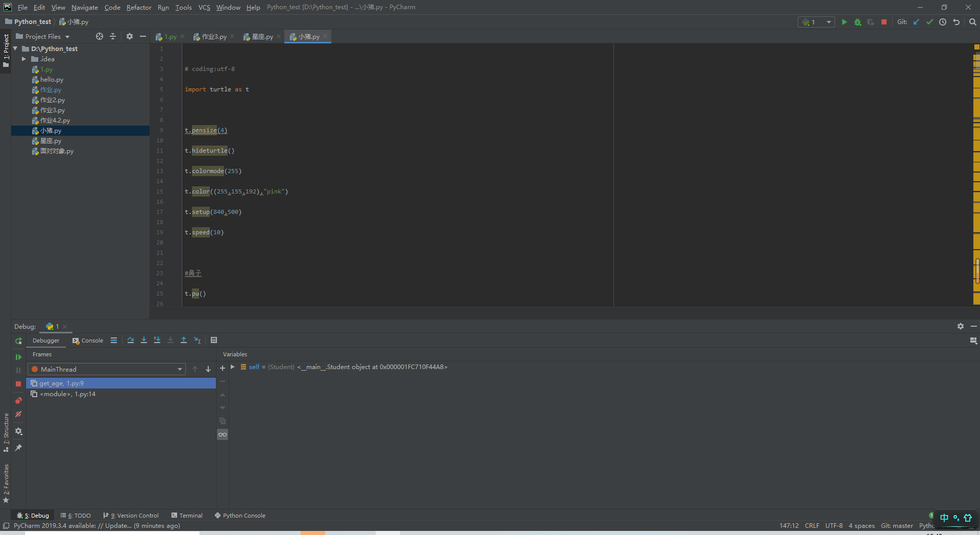Open the Refactor menu
Screen dimensions: 980x535
(x=139, y=7)
